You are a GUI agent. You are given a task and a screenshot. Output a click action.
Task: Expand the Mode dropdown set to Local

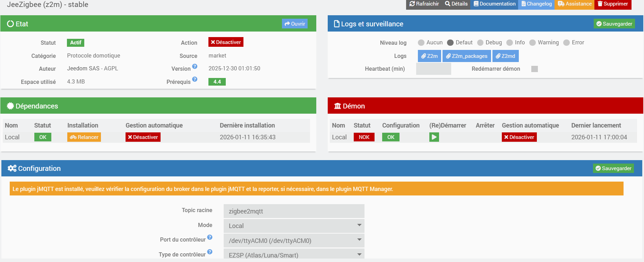coord(294,226)
